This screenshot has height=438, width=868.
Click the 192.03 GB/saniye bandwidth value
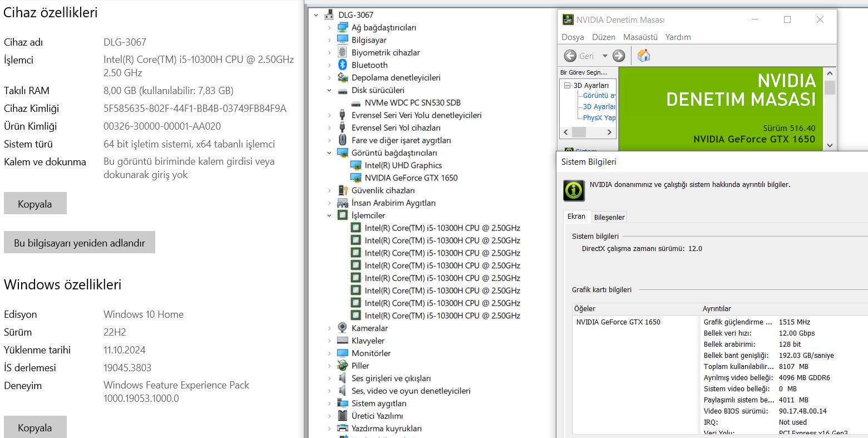pyautogui.click(x=806, y=356)
